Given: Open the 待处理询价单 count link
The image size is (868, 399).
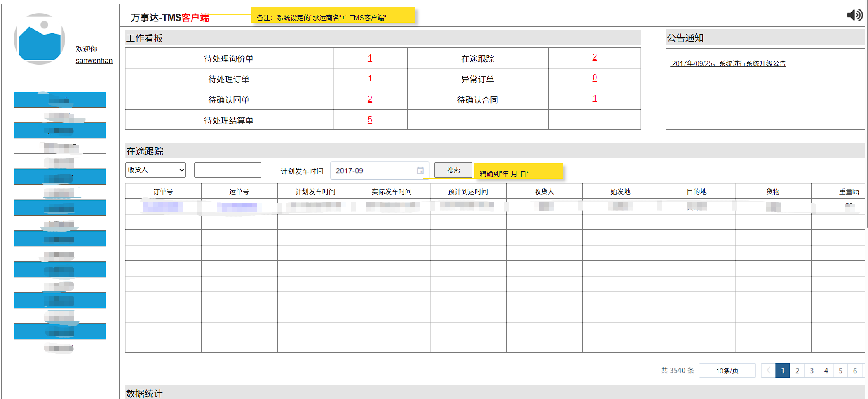Looking at the screenshot, I should pos(370,58).
